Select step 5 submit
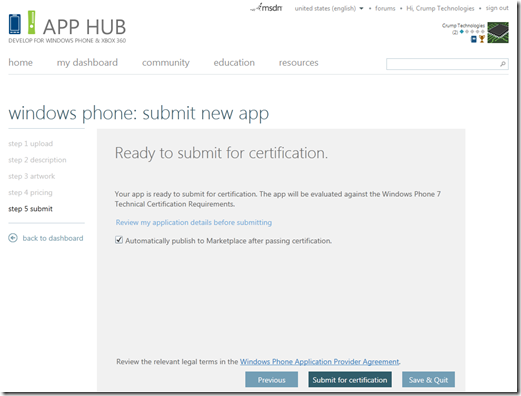 [x=30, y=209]
